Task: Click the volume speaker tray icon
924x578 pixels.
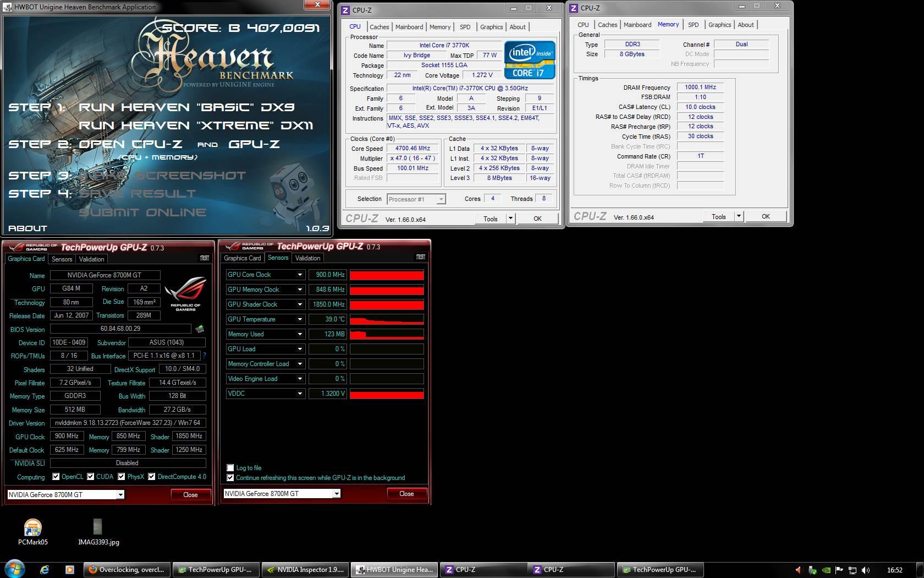Action: (x=866, y=570)
